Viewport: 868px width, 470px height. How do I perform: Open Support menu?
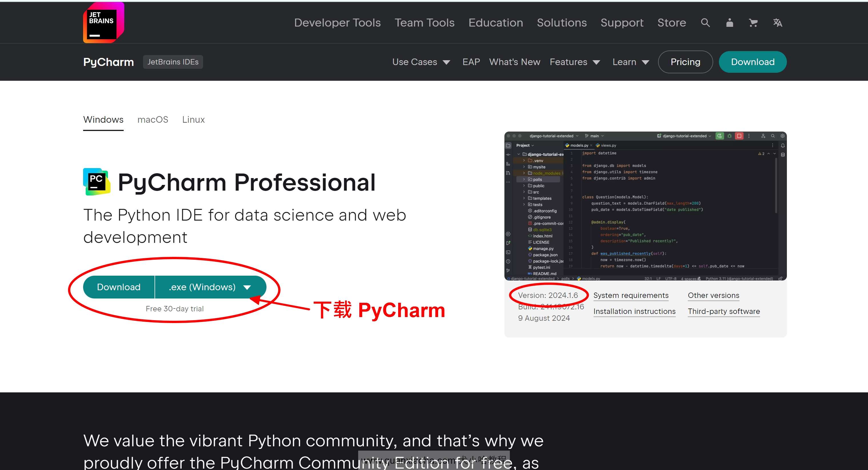pyautogui.click(x=622, y=23)
